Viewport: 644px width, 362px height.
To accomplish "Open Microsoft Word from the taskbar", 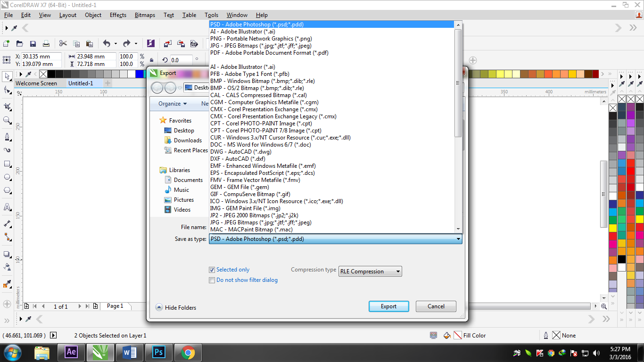I will pos(129,352).
